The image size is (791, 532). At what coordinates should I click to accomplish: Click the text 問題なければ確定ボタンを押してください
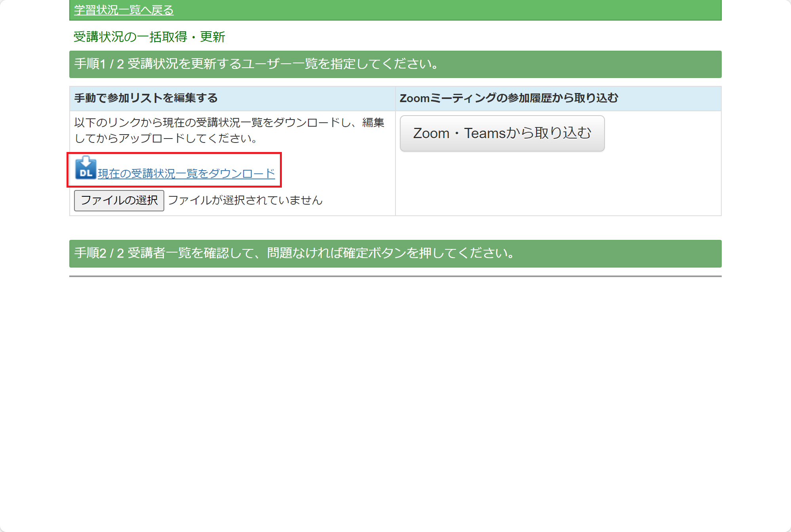coord(391,253)
